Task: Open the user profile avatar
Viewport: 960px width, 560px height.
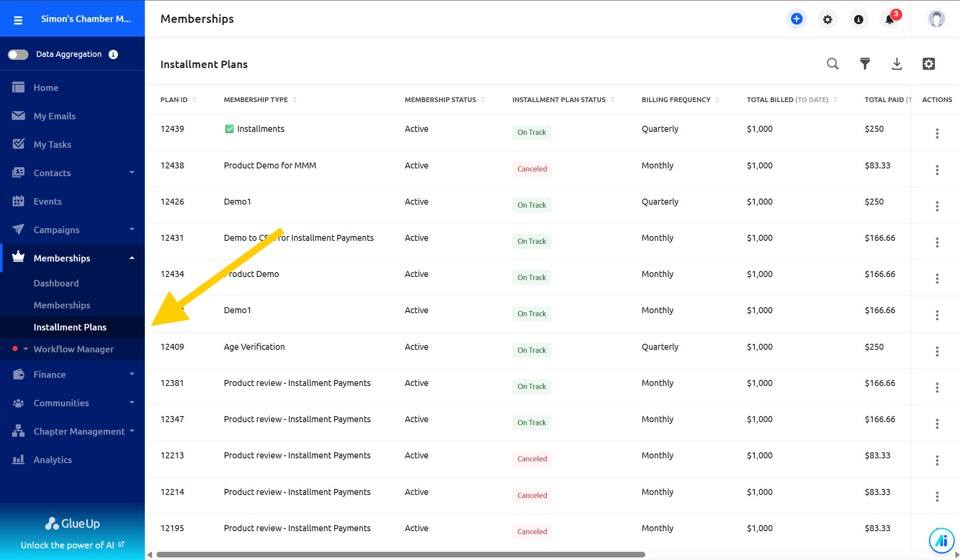Action: (936, 19)
